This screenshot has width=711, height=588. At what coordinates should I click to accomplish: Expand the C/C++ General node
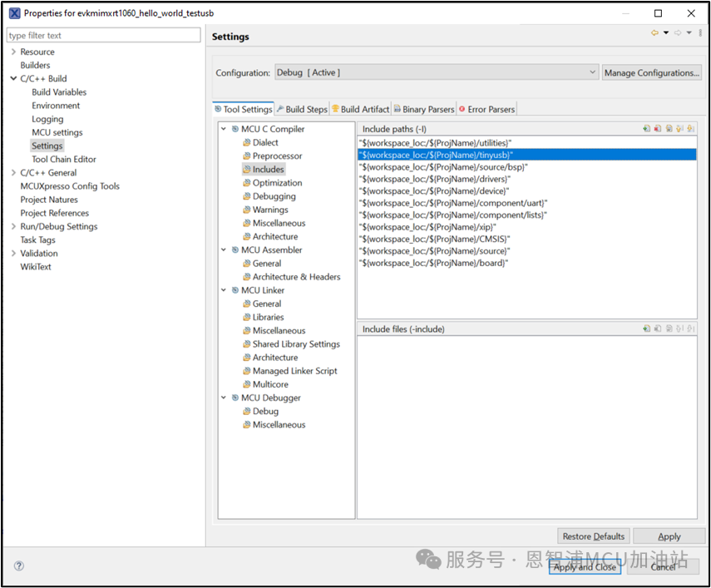pos(13,173)
